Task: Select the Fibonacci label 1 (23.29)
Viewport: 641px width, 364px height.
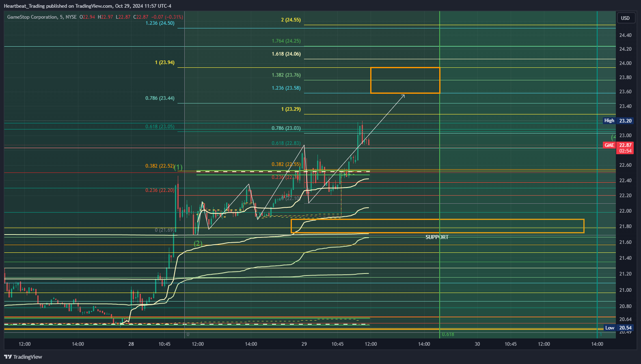Action: pos(291,109)
